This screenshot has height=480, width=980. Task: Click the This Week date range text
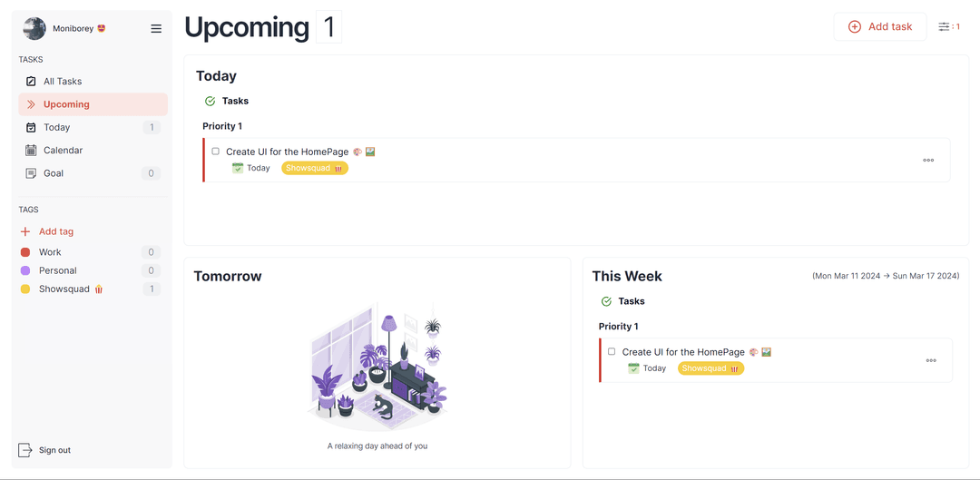pos(886,276)
